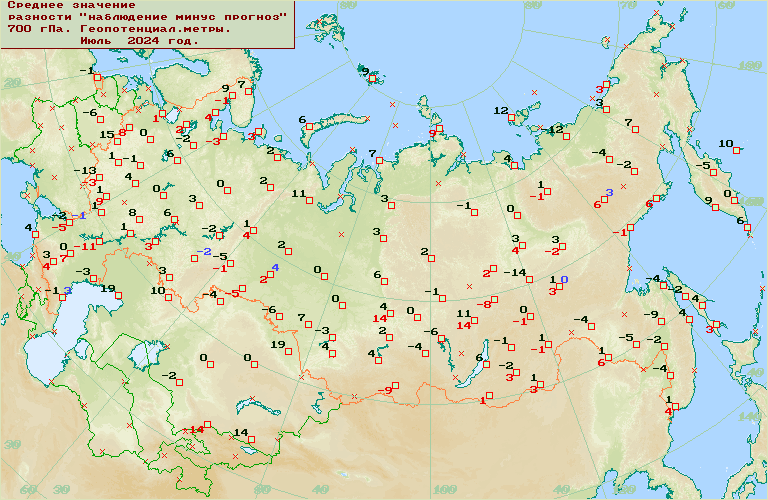
Task: Click the longitude grid label "120"
Action: point(624,489)
